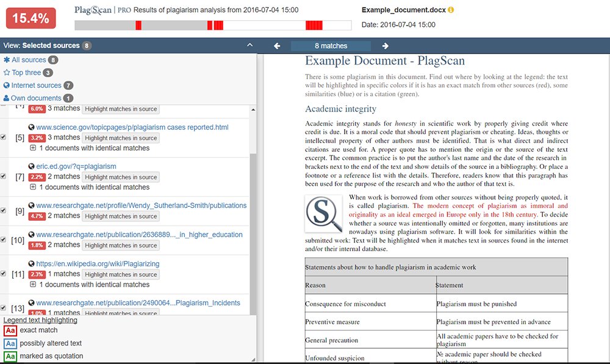Uncheck source [5] science.gov checkbox
The width and height of the screenshot is (610, 364).
coord(3,137)
